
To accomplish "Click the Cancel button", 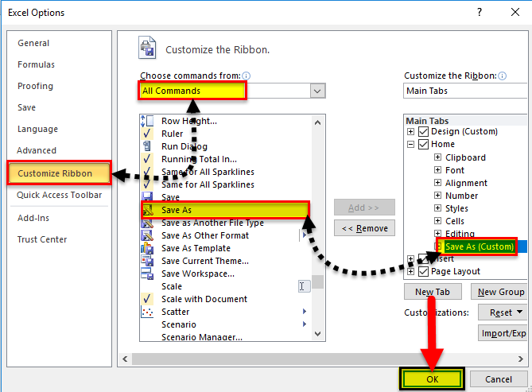I will [499, 379].
